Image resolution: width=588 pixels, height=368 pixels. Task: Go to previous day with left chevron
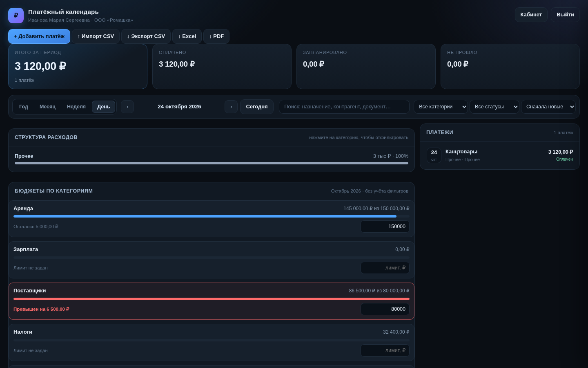click(127, 107)
